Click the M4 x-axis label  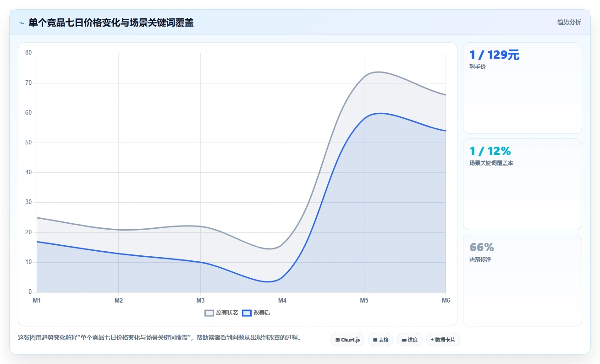[282, 301]
